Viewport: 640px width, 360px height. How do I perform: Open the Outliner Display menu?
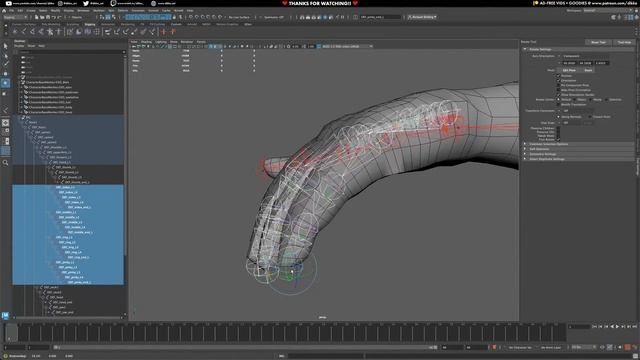pyautogui.click(x=19, y=46)
